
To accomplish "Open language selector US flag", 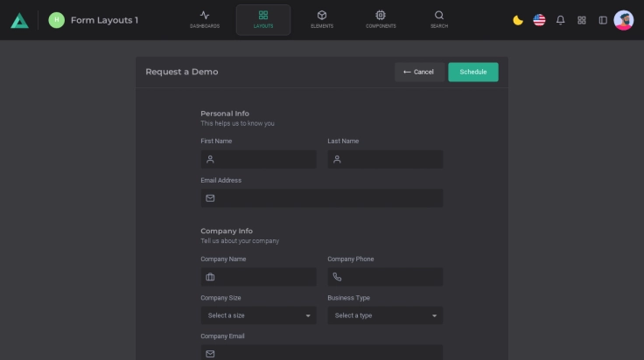I will [539, 20].
